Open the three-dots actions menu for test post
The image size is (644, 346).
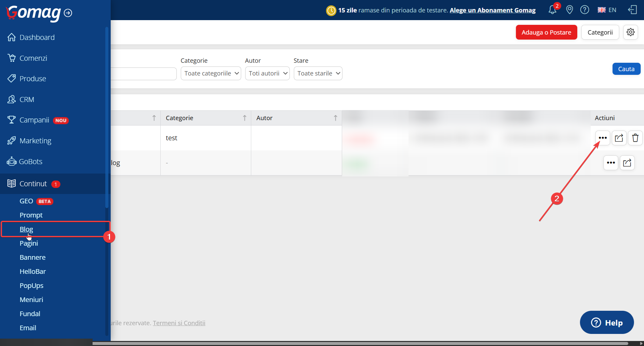click(602, 138)
